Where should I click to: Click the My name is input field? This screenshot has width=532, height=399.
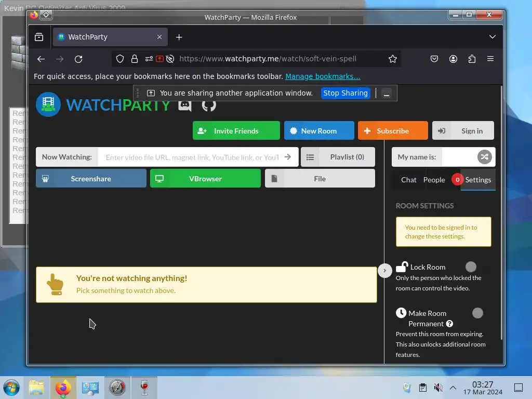tap(459, 157)
